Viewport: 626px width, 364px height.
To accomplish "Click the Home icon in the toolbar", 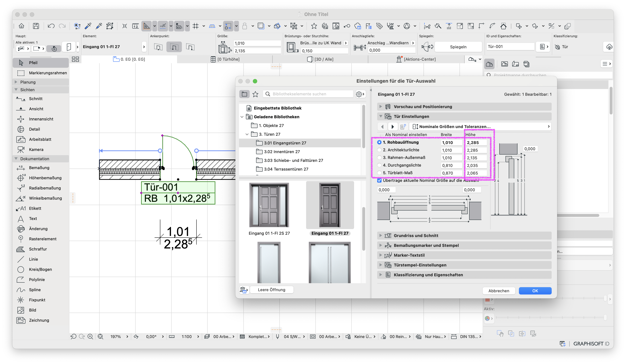I will (22, 26).
